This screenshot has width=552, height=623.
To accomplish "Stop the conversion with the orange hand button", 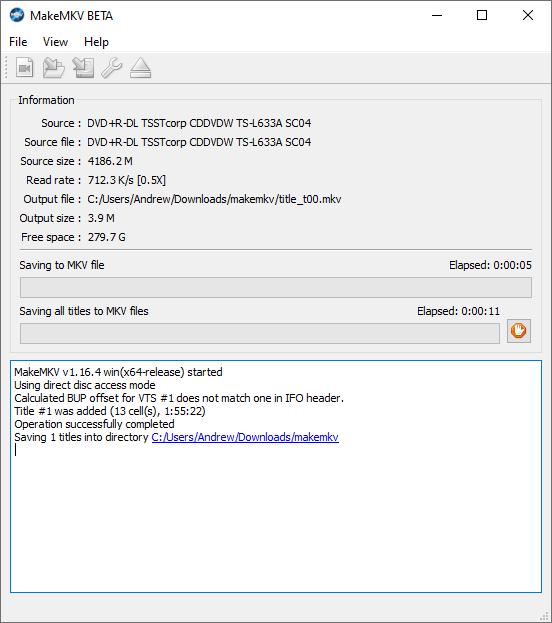I will click(519, 331).
